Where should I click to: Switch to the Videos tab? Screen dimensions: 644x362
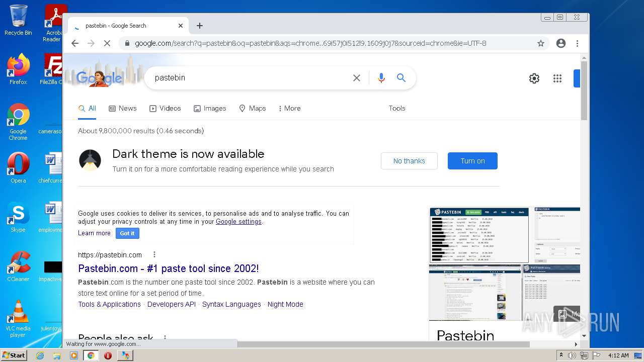[x=165, y=108]
